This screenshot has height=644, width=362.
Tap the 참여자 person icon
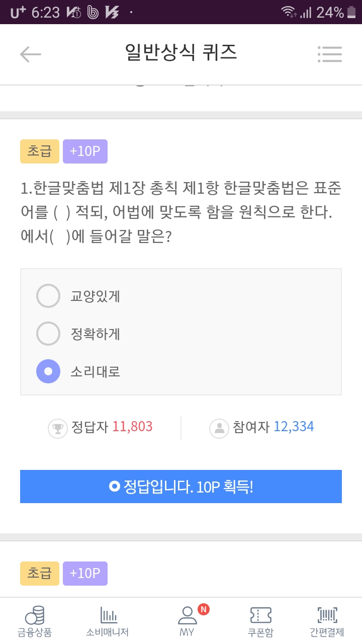tap(219, 428)
